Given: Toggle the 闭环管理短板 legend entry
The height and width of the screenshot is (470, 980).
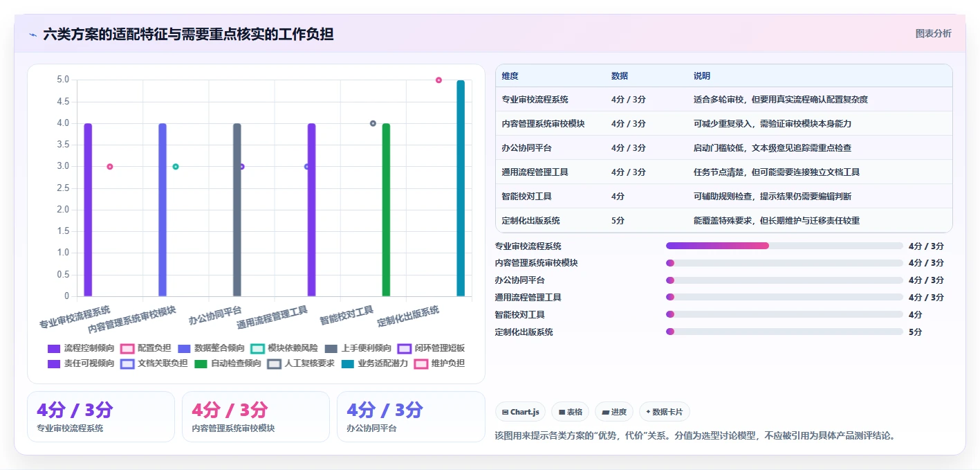Looking at the screenshot, I should point(431,348).
